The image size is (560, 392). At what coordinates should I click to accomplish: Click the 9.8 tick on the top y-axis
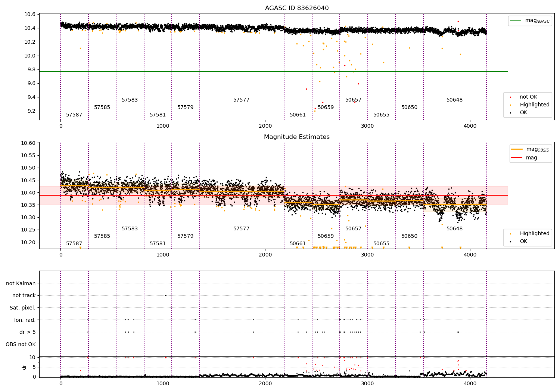[31, 70]
